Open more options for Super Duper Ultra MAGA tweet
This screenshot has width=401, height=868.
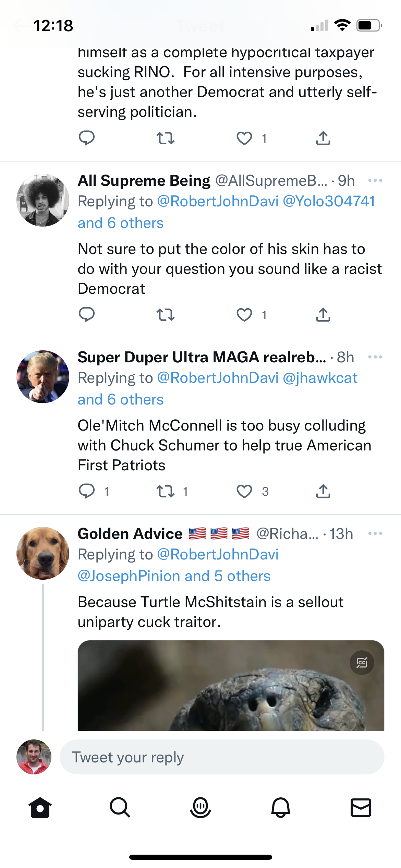click(375, 357)
